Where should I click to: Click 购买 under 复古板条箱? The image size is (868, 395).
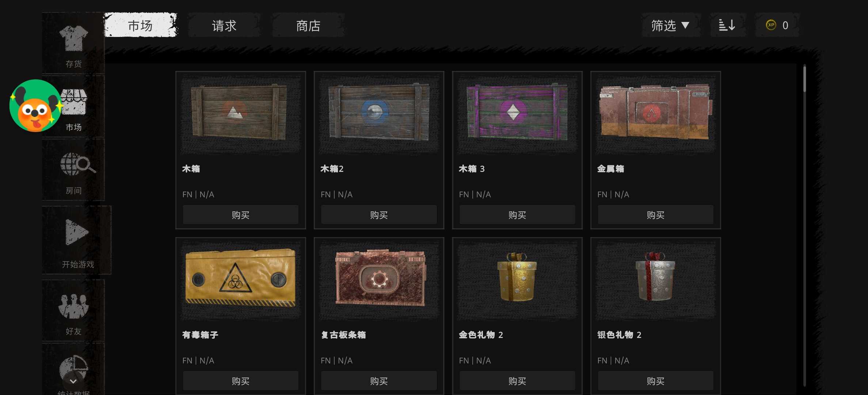click(379, 381)
